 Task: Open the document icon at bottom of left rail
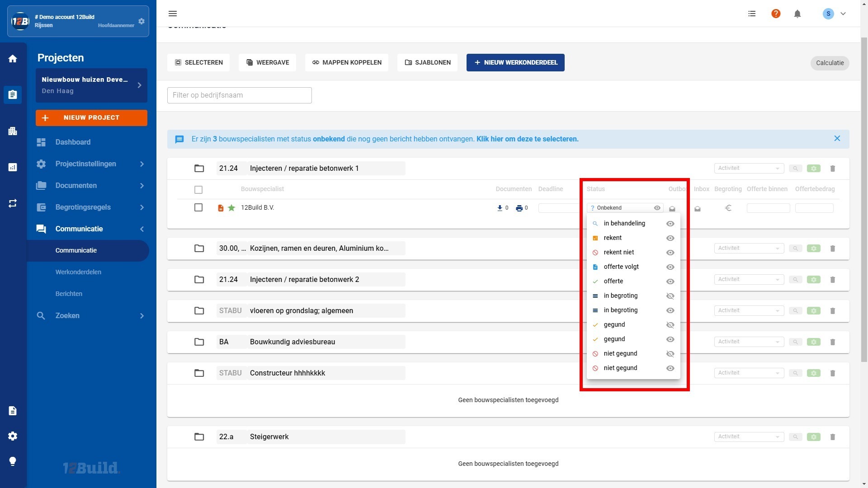pyautogui.click(x=13, y=411)
